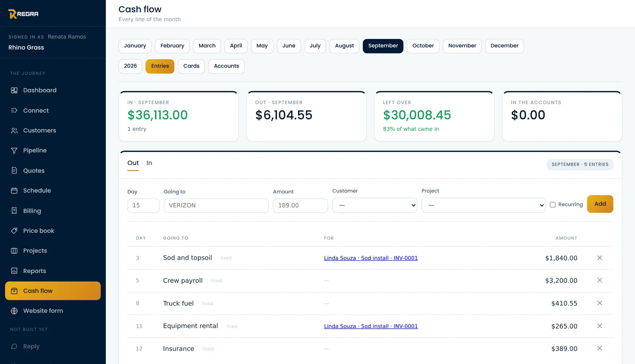Enable the Recurring checkbox
Screen dimensions: 635x364
552,205
